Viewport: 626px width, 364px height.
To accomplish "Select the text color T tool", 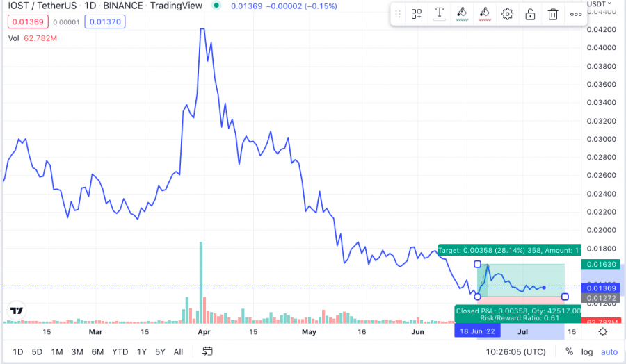I will point(439,14).
